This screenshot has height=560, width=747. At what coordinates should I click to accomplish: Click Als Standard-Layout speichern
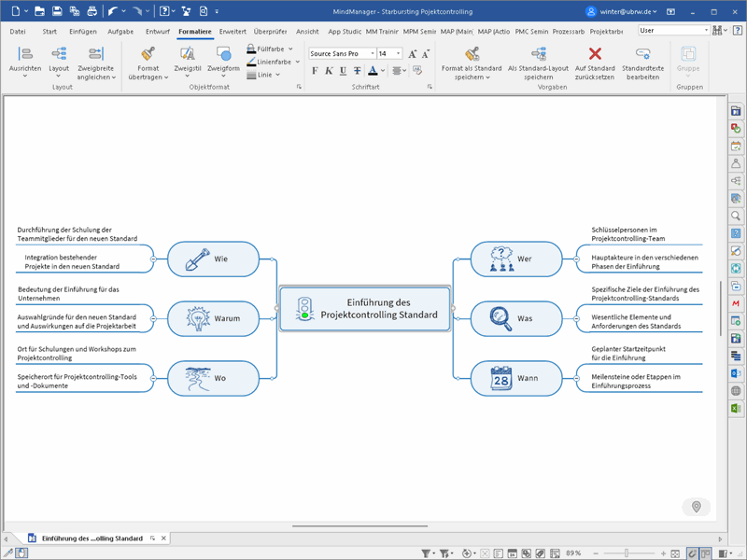coord(539,63)
